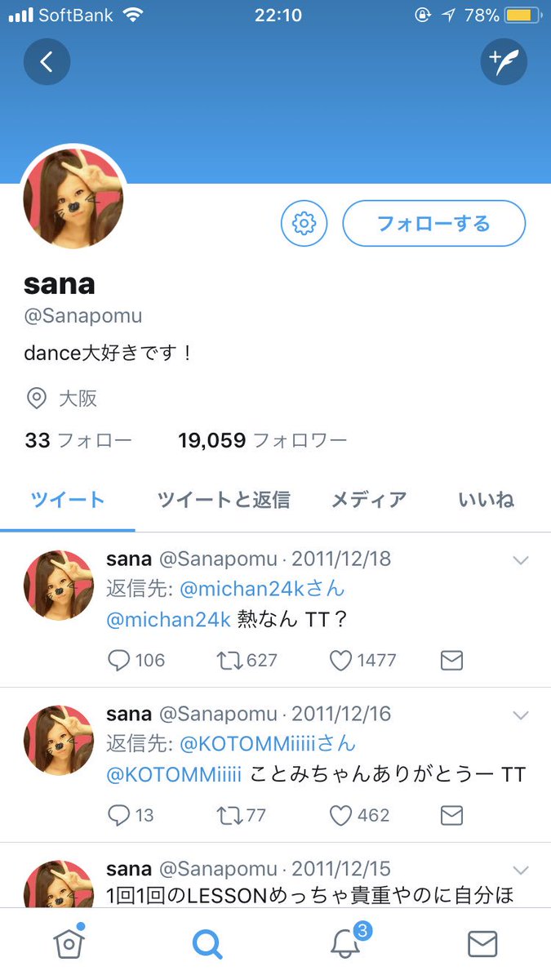The image size is (551, 980).
Task: Open notifications bell with 3 badge
Action: tap(346, 943)
